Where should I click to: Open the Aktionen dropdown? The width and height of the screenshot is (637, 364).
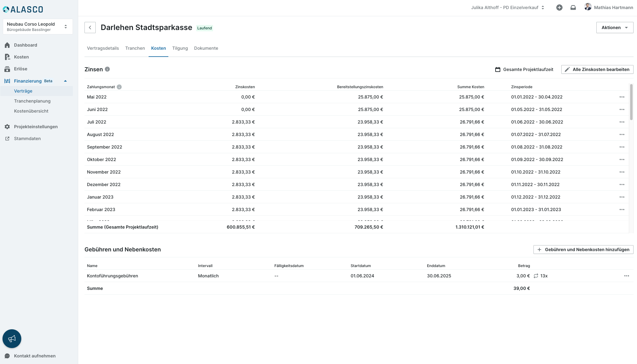tap(614, 28)
